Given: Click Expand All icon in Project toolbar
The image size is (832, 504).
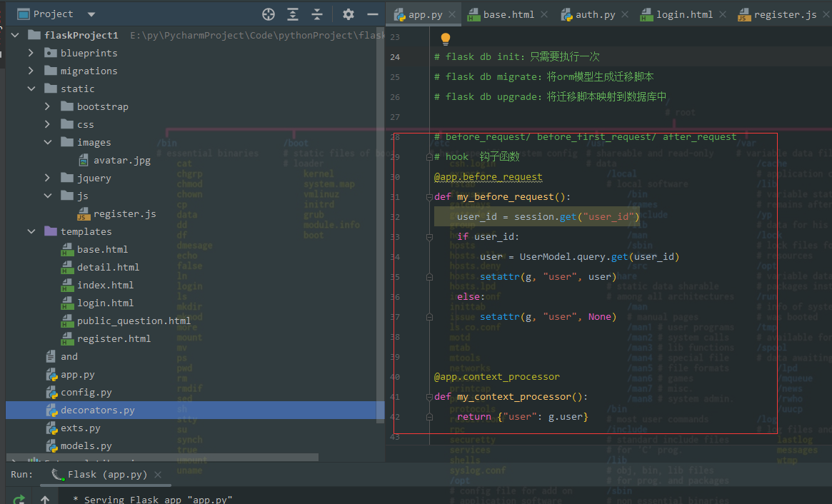Looking at the screenshot, I should click(x=292, y=14).
